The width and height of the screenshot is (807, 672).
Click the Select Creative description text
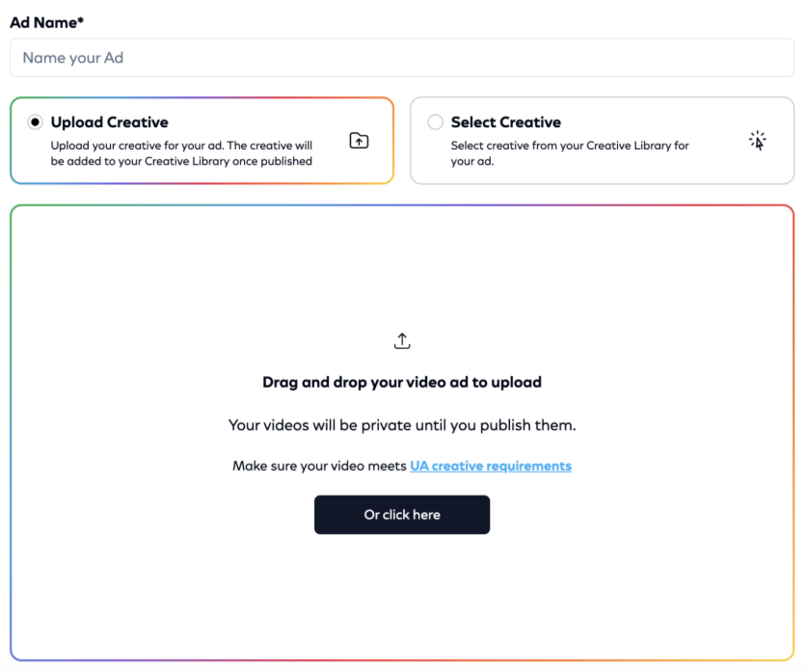pos(570,154)
